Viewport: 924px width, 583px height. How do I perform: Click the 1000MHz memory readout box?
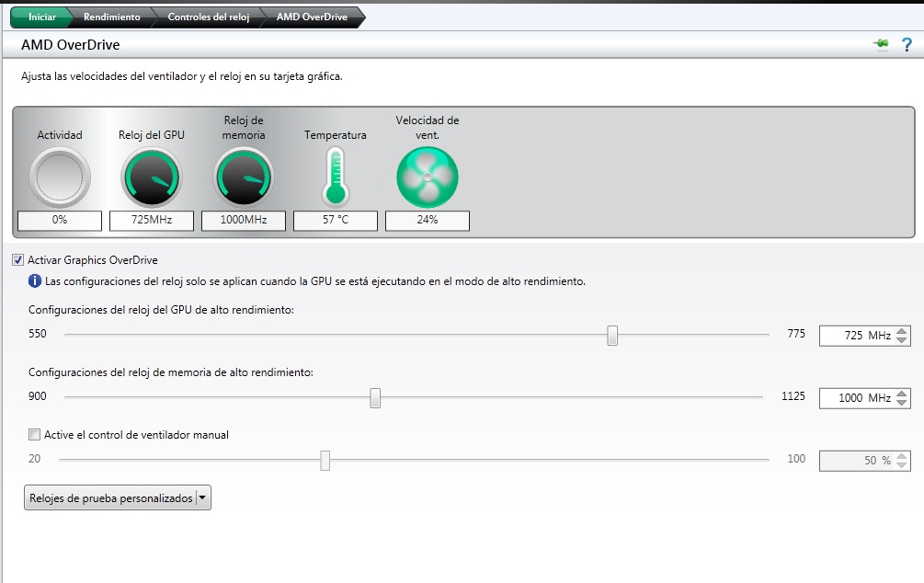coord(244,220)
